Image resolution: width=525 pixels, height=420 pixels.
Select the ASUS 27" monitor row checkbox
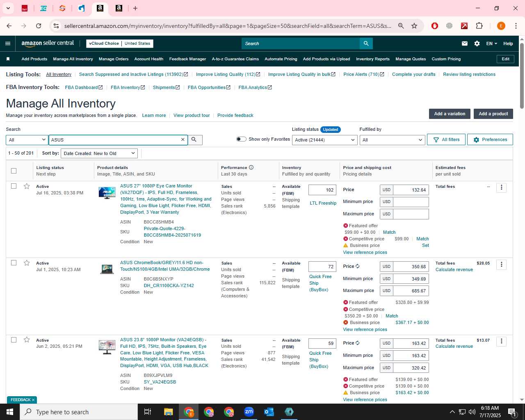tap(14, 186)
